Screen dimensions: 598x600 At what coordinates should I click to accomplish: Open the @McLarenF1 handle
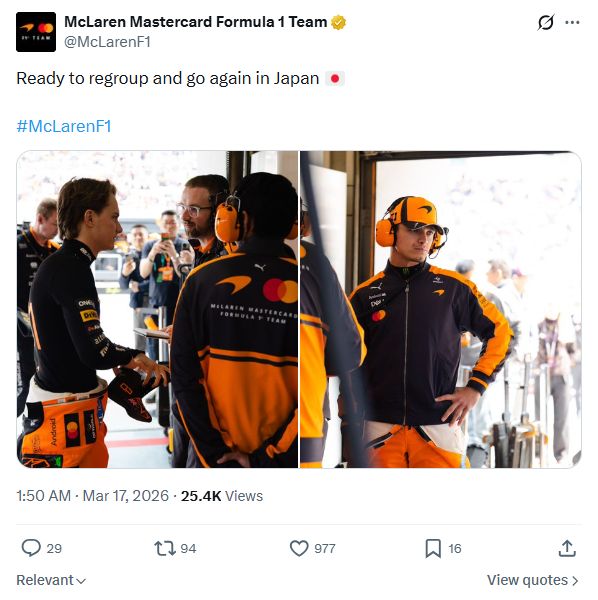pos(107,42)
